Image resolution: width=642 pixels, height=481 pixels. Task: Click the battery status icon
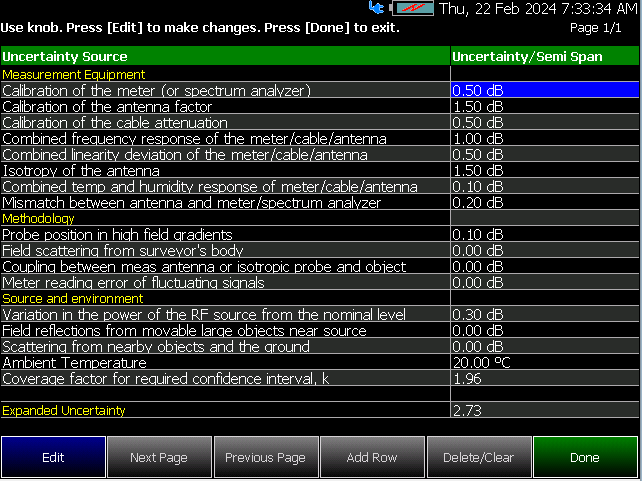pos(412,8)
